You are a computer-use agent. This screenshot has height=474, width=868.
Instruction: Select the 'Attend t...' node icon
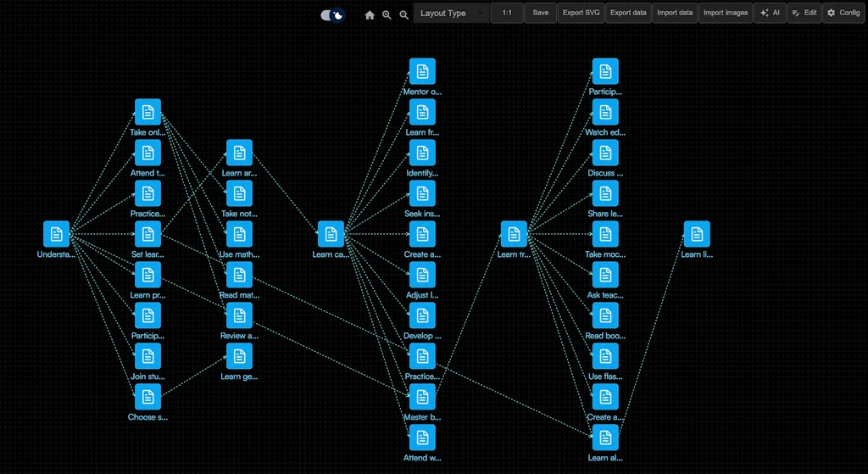pos(147,153)
